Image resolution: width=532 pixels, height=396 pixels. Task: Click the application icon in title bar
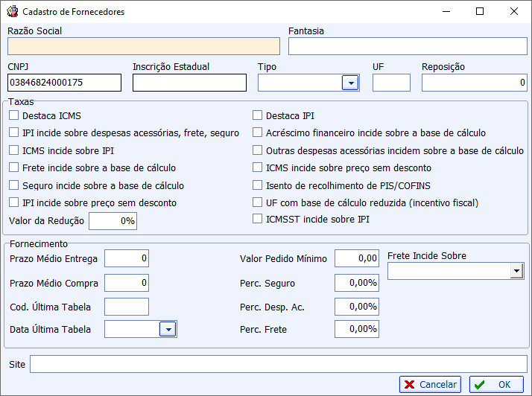pos(12,11)
